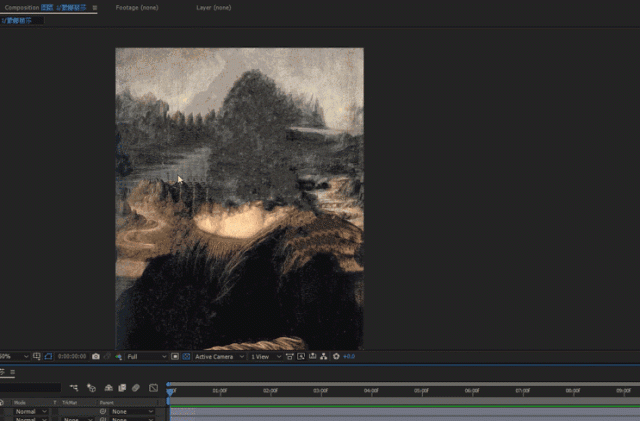Toggle hide Shy layers icon
The image size is (640, 421).
pyautogui.click(x=109, y=388)
